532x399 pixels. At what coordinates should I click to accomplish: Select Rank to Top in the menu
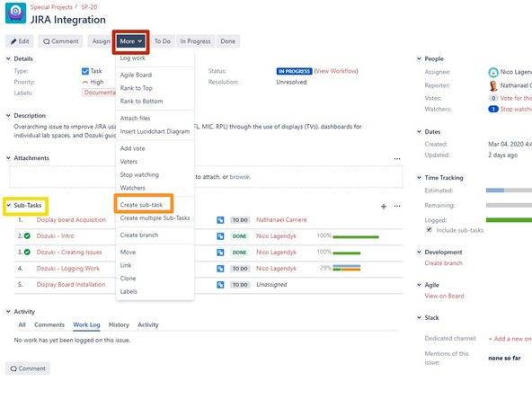(137, 88)
